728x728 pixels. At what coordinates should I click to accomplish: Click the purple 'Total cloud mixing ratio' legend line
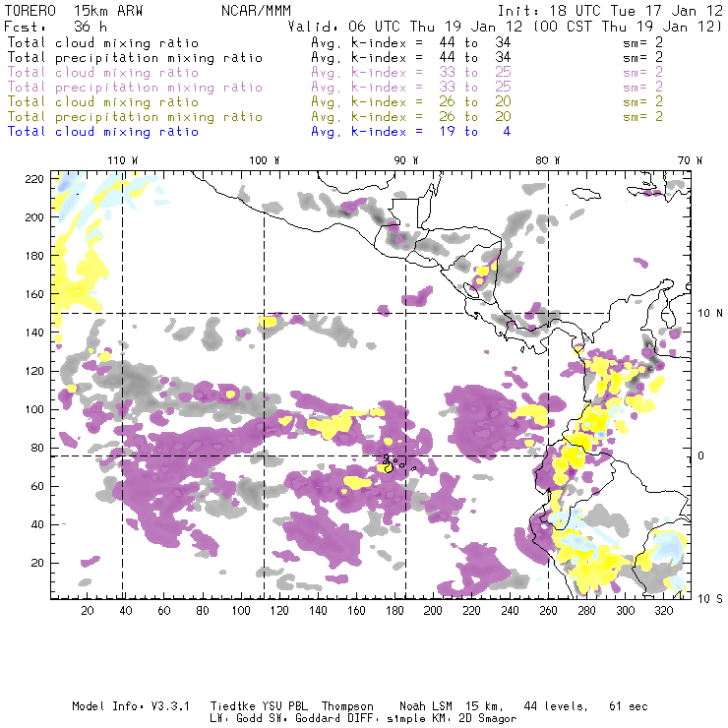click(103, 73)
